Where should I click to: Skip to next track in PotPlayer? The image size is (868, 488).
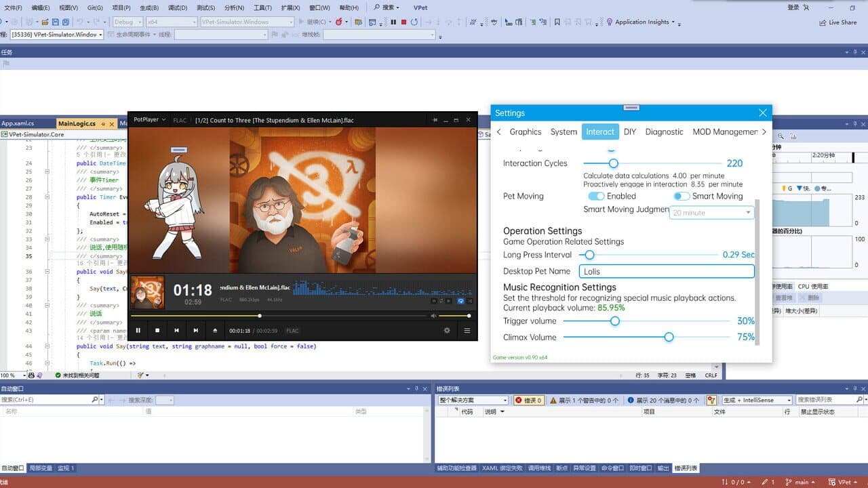[x=196, y=331]
